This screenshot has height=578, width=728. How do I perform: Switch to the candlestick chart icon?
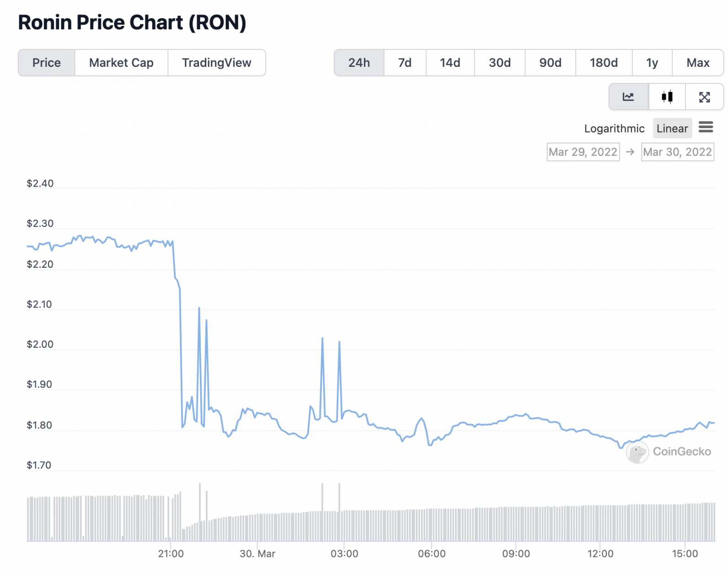click(667, 97)
